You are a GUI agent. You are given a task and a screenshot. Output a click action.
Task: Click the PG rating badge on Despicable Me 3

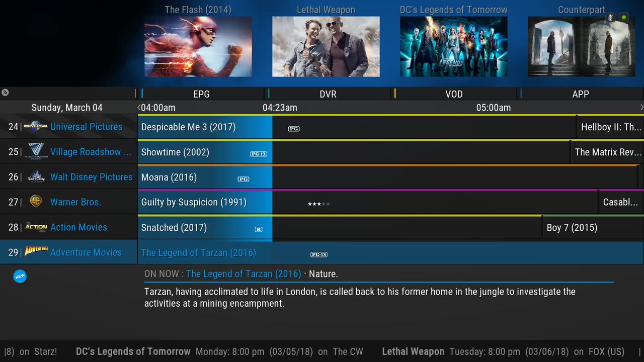[x=294, y=129]
